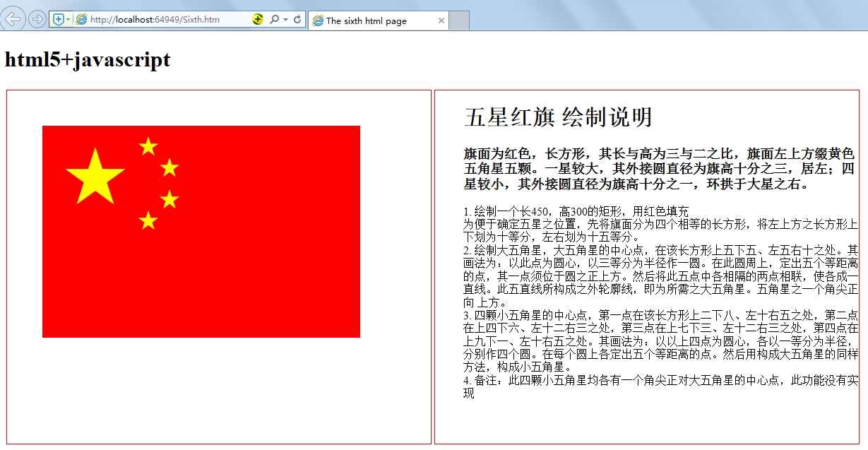Click note text '4. 备注'
The image size is (868, 450).
pyautogui.click(x=661, y=387)
